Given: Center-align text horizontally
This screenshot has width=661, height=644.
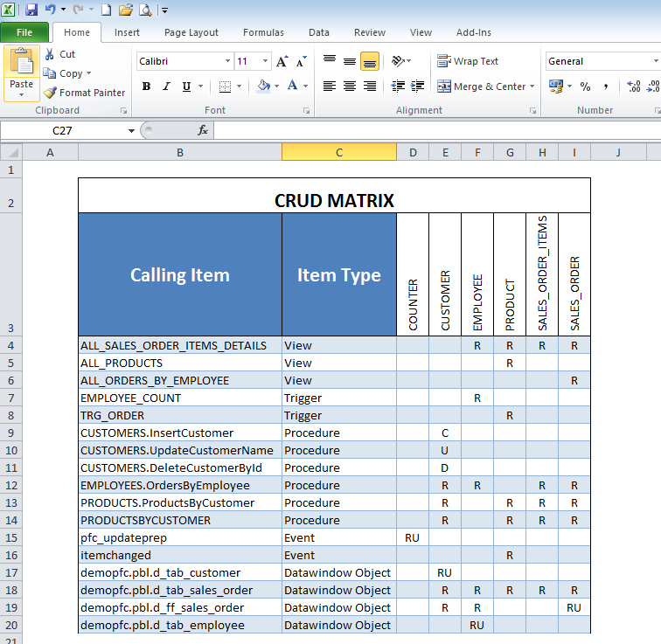Looking at the screenshot, I should tap(349, 87).
